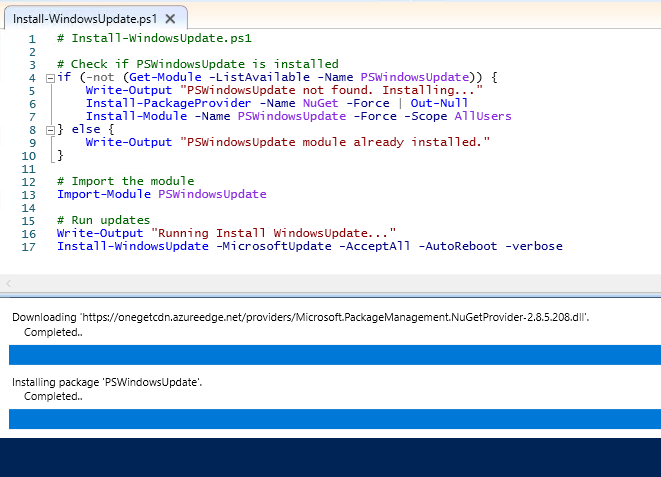The width and height of the screenshot is (661, 477).
Task: Click string 'Running Install WindowsUpdate...'
Action: pyautogui.click(x=274, y=233)
